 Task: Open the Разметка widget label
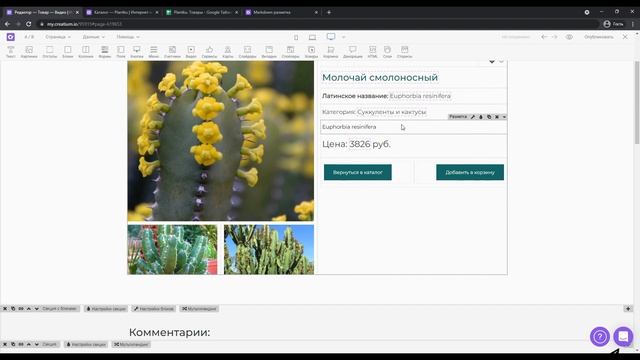pyautogui.click(x=458, y=117)
